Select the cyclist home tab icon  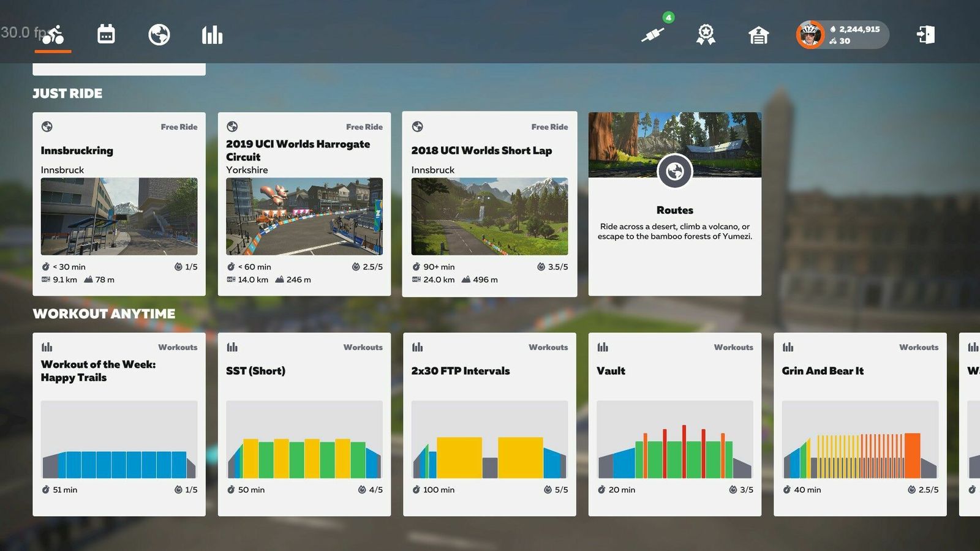pyautogui.click(x=53, y=34)
